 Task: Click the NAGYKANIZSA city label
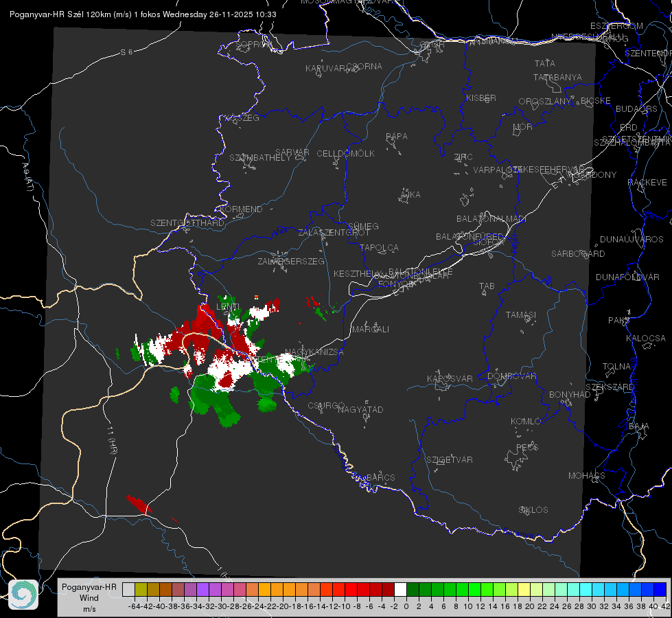click(314, 352)
